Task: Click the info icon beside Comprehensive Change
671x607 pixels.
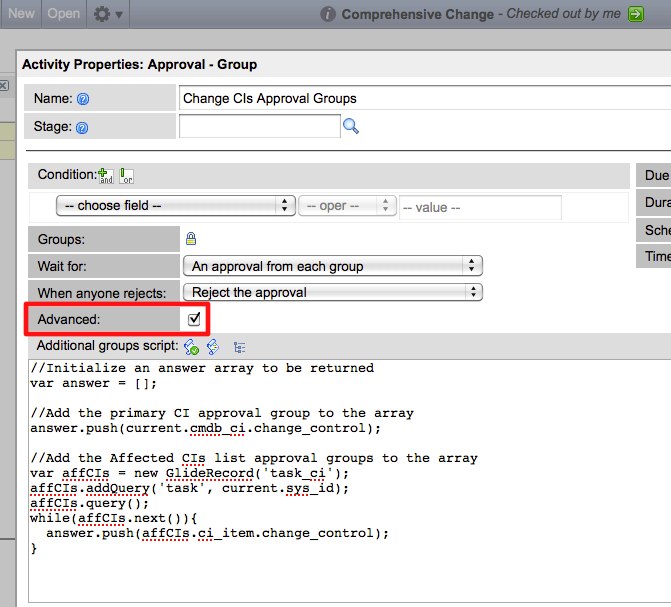Action: coord(327,15)
